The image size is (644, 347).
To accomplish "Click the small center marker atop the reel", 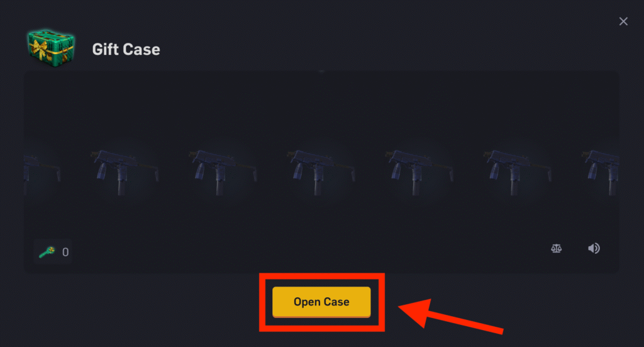I will pyautogui.click(x=321, y=72).
